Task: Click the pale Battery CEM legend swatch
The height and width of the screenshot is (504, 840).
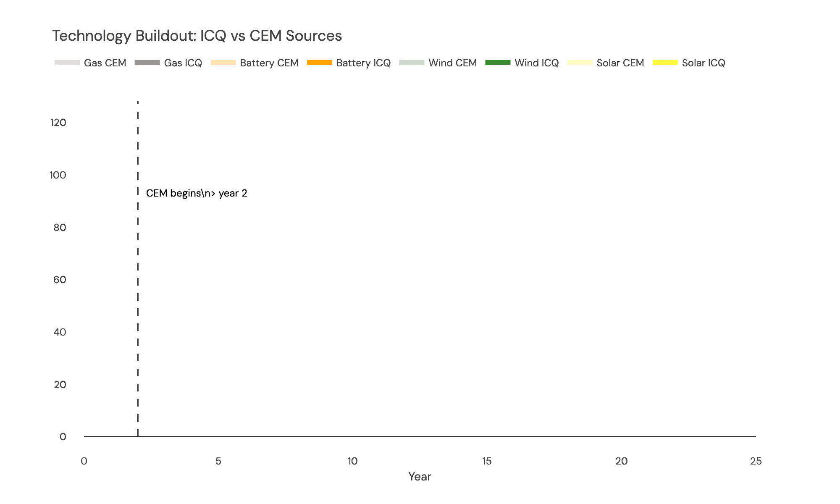Action: [223, 63]
